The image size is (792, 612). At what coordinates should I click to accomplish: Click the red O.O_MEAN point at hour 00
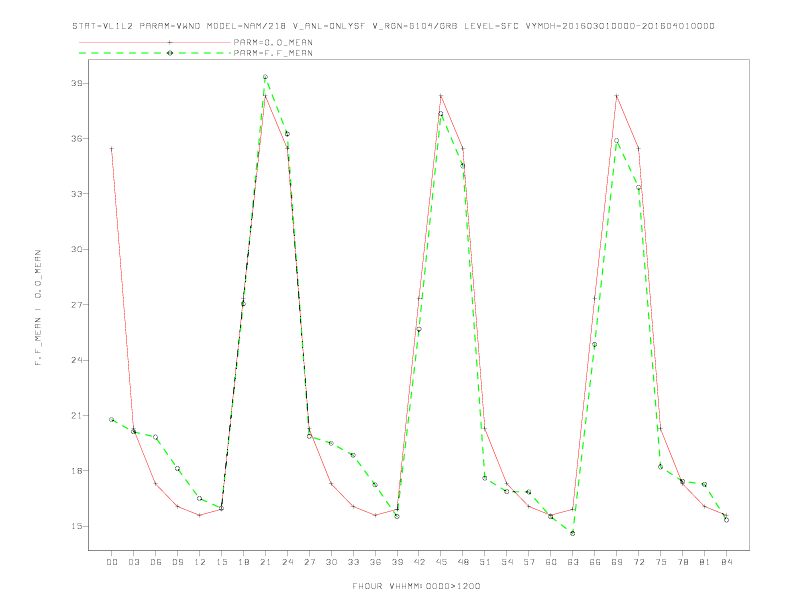[x=112, y=149]
